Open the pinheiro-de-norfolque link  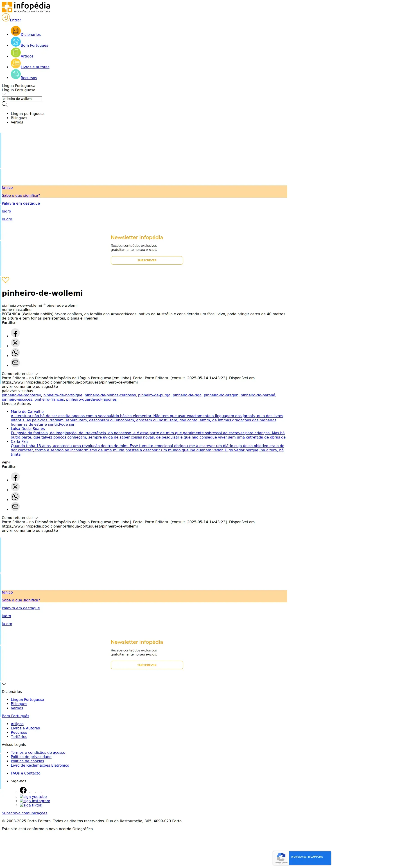(x=63, y=395)
